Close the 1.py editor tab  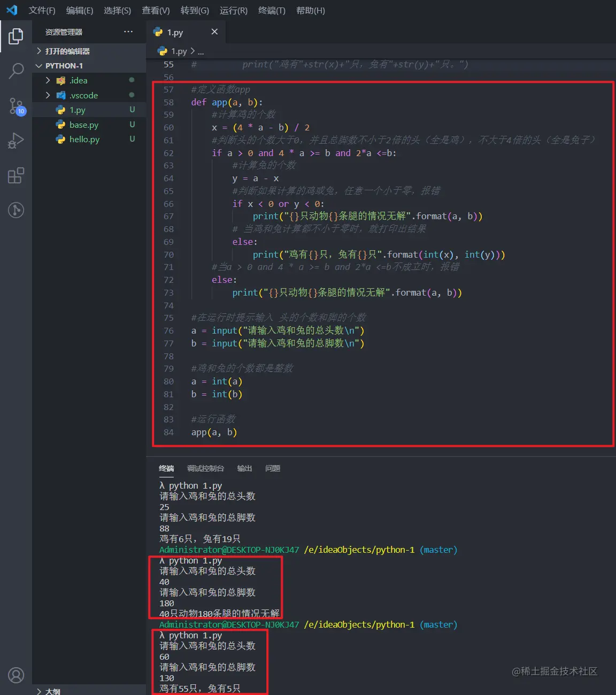click(214, 32)
